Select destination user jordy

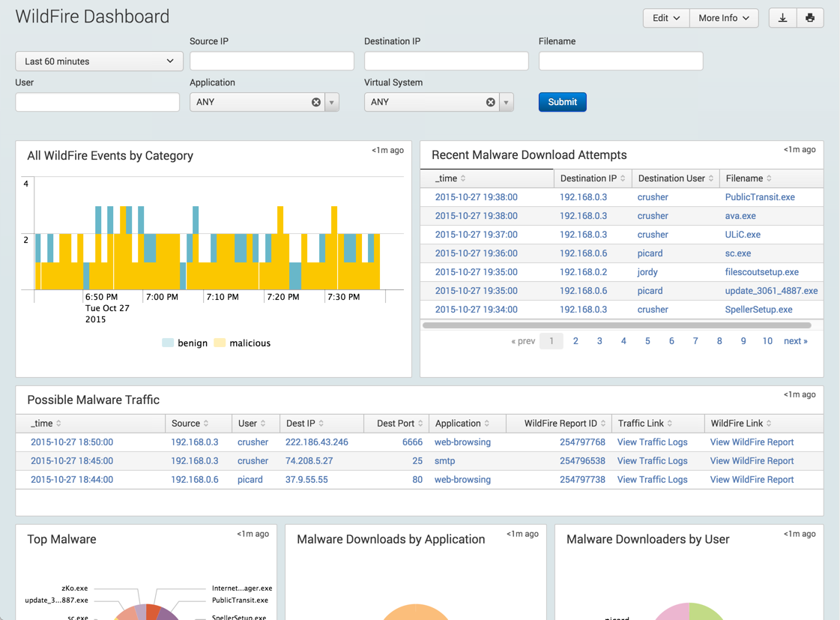(x=647, y=272)
